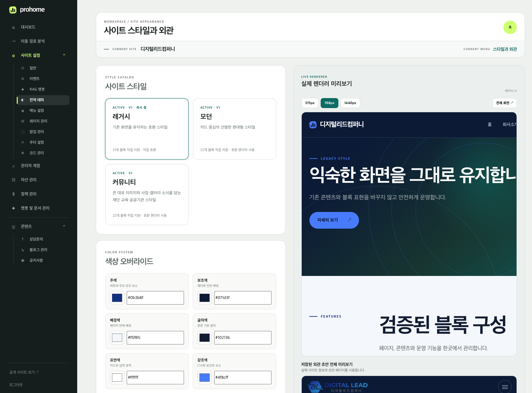Click the 자산 관리 icon
Viewport: 532px width, 393px height.
coord(14,180)
